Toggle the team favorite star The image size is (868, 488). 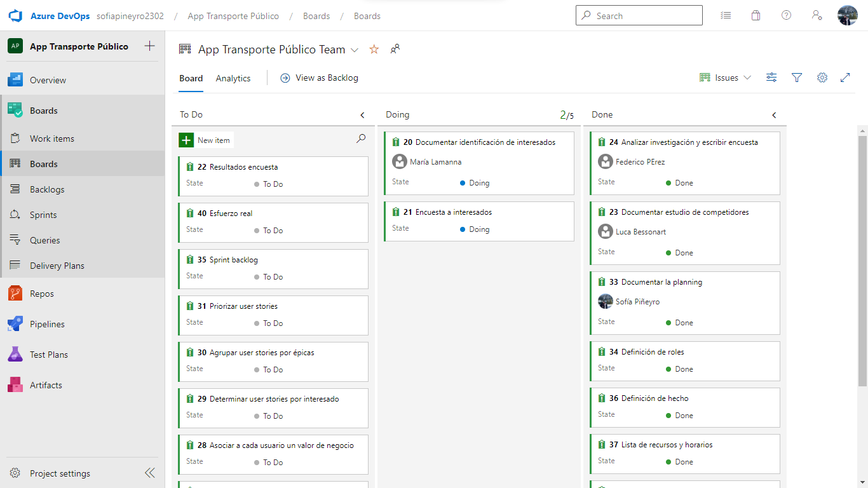[374, 49]
